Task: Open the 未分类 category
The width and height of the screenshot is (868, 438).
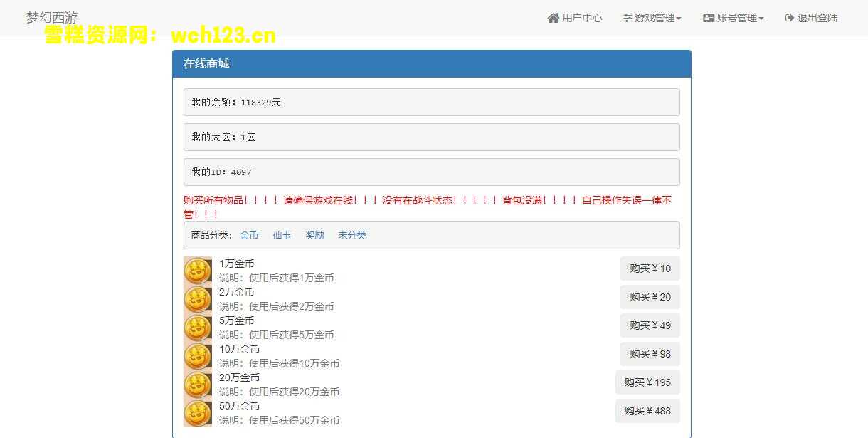Action: (x=351, y=235)
